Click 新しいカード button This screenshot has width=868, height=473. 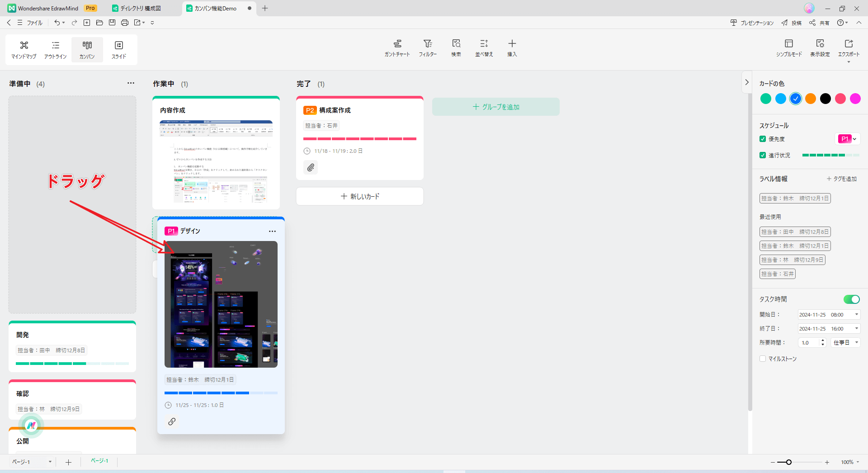point(360,196)
